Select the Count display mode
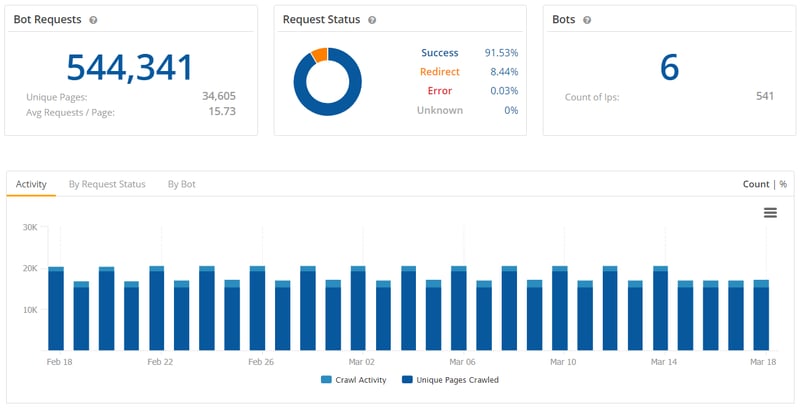 (x=756, y=184)
